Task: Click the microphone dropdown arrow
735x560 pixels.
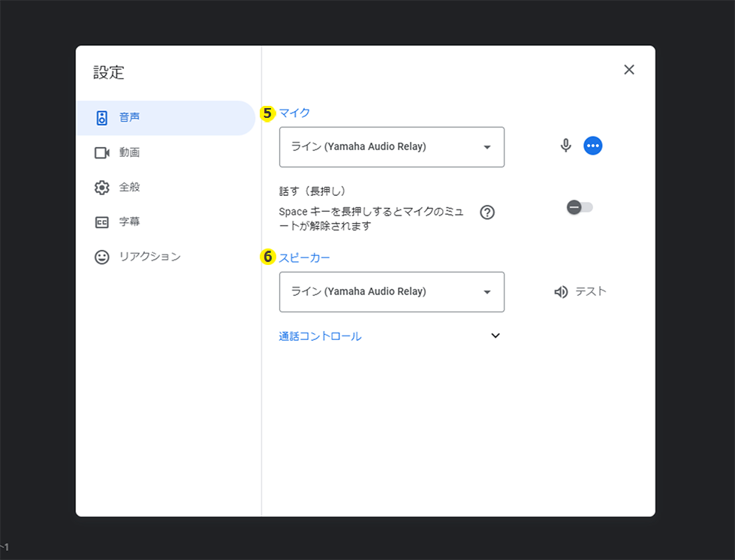Action: [487, 147]
